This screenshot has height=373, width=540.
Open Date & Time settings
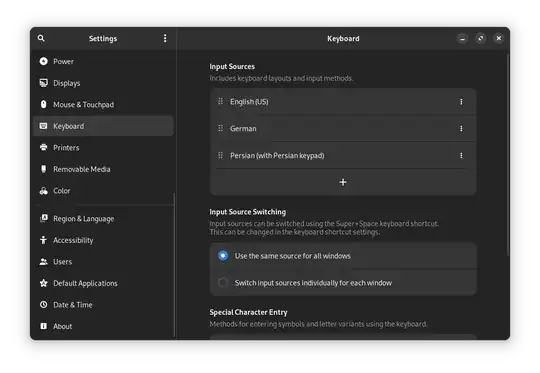tap(103, 304)
